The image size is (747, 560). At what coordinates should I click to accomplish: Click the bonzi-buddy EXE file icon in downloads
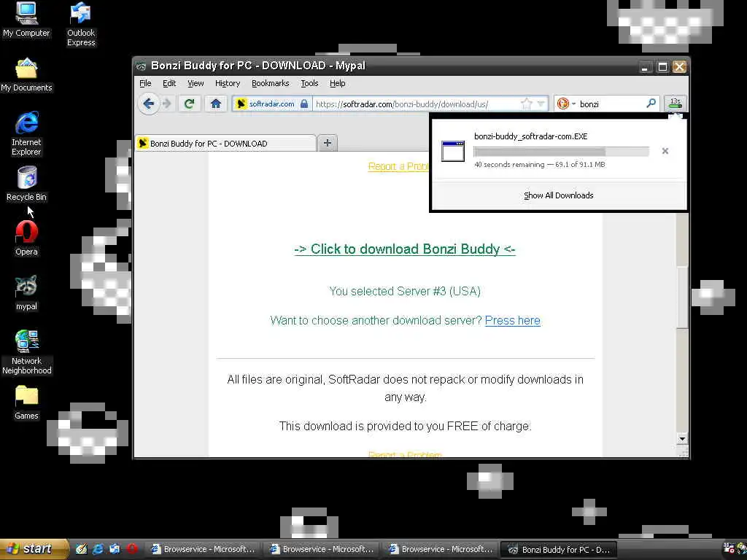tap(452, 151)
